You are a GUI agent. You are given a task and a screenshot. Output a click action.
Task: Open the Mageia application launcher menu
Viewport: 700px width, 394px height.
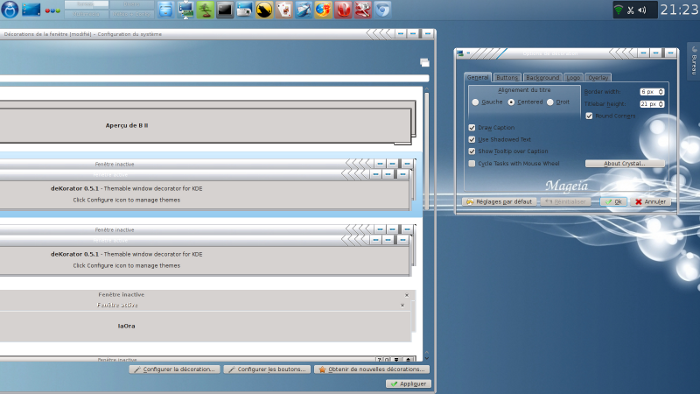click(x=9, y=9)
